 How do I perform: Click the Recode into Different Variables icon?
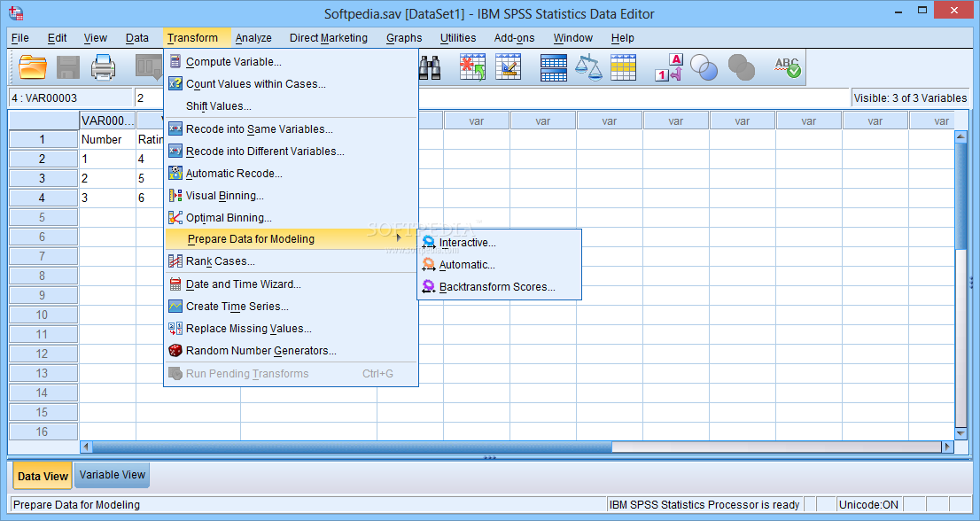click(175, 152)
